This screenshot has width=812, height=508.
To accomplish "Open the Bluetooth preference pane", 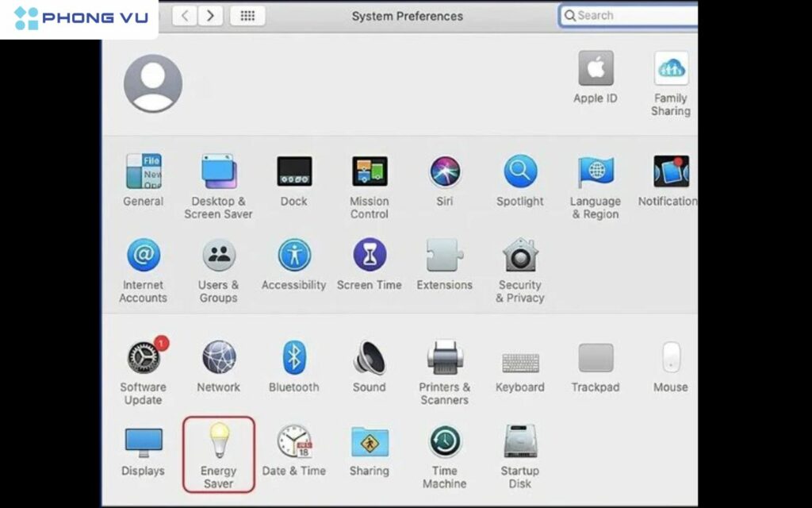I will [293, 358].
